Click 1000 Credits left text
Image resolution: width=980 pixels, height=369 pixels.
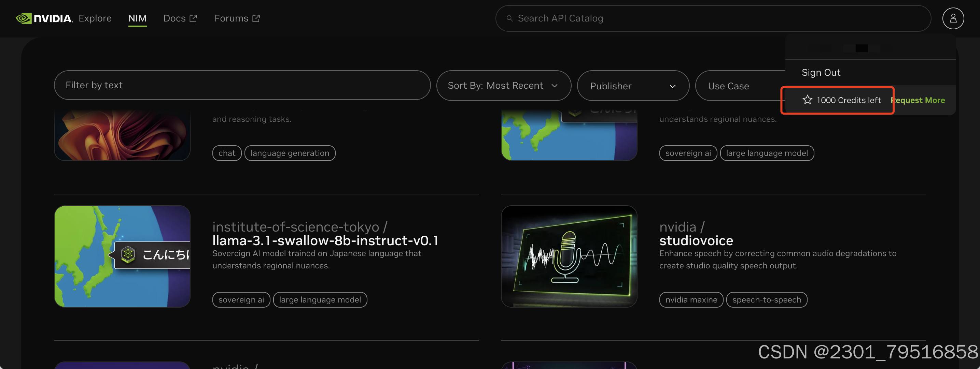tap(849, 100)
